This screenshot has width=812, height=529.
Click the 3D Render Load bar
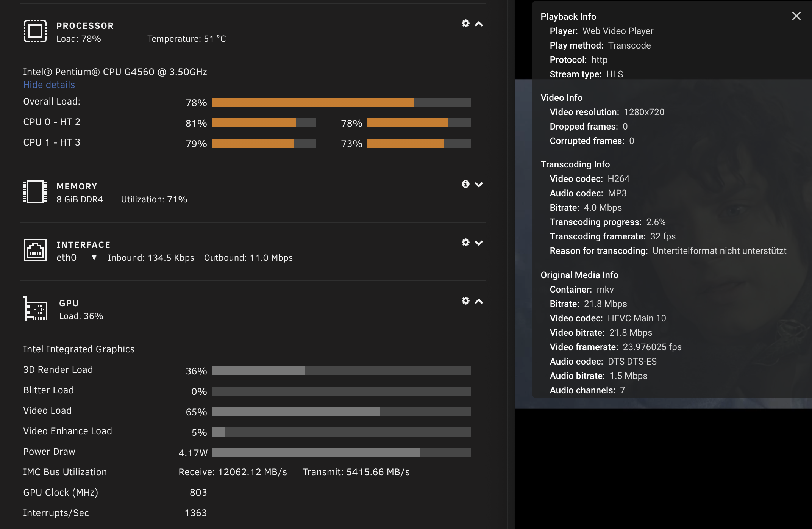coord(341,371)
